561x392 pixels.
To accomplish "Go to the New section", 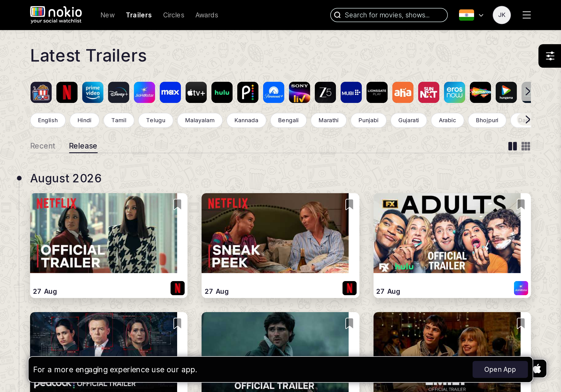I will (108, 15).
